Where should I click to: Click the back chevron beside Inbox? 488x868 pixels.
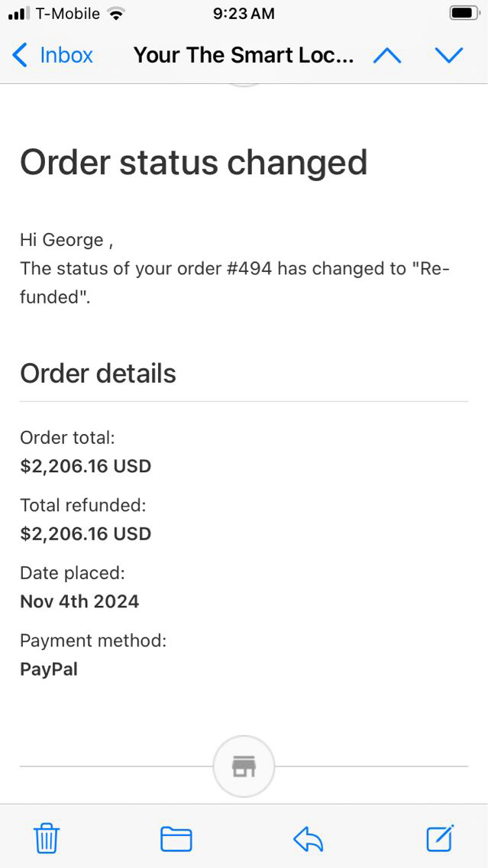[21, 55]
